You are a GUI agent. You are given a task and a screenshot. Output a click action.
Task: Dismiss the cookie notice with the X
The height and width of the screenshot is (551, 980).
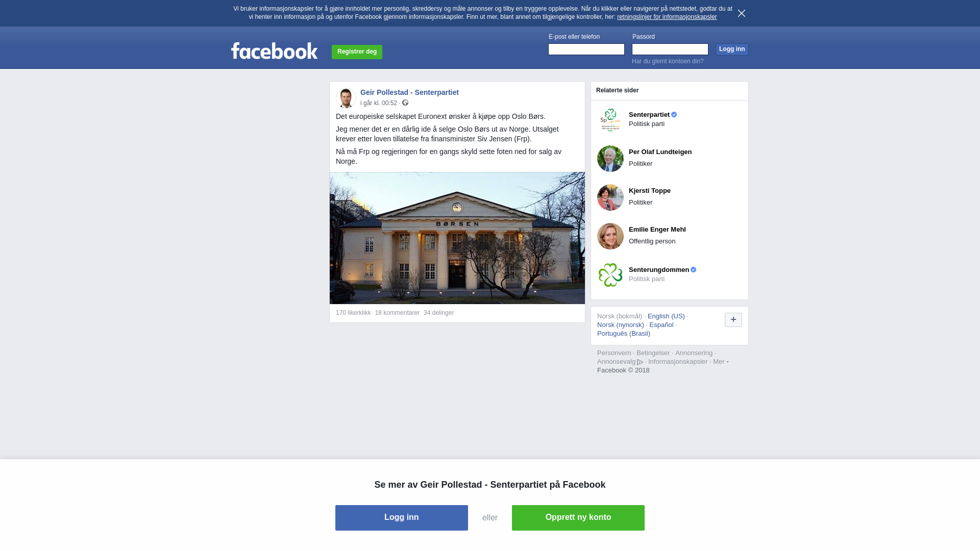click(x=742, y=13)
